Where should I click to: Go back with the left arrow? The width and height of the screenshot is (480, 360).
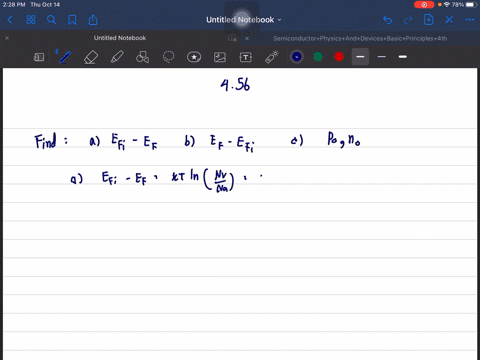tap(10, 20)
